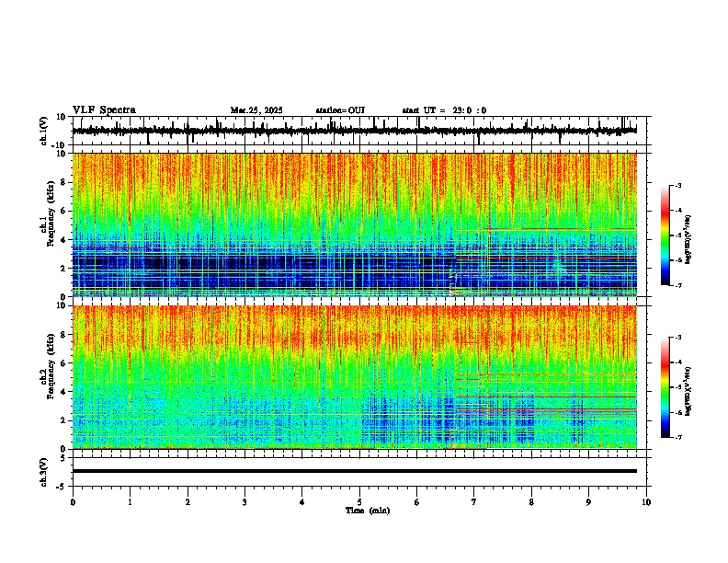Viewport: 728px width, 563px height.
Task: Click the ch.3(V) flat line panel
Action: pyautogui.click(x=361, y=472)
